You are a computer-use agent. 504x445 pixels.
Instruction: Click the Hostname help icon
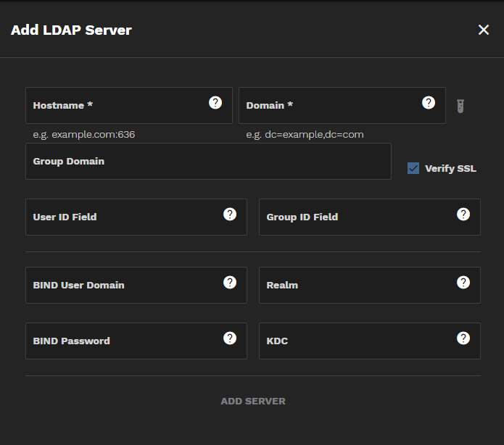215,102
